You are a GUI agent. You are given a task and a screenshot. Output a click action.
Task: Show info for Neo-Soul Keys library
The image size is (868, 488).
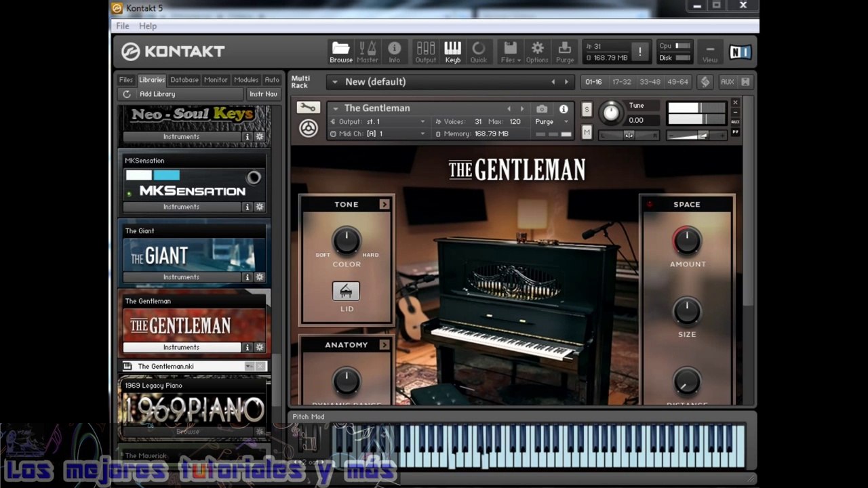248,137
